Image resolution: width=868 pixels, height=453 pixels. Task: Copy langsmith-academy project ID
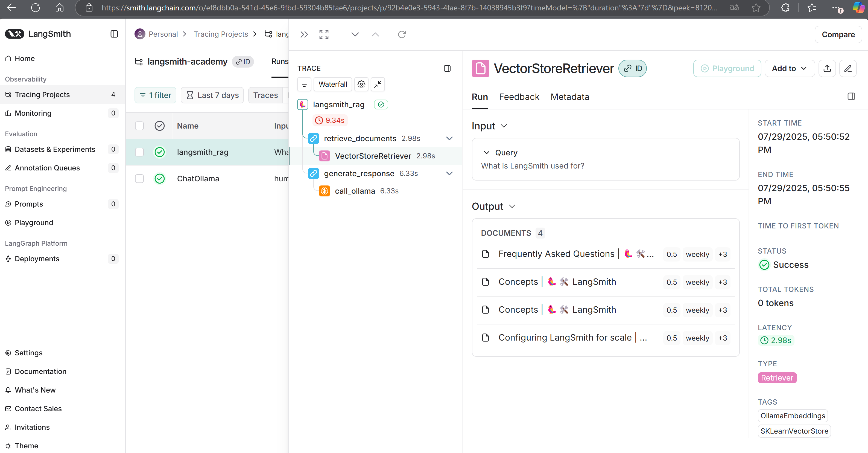tap(243, 62)
